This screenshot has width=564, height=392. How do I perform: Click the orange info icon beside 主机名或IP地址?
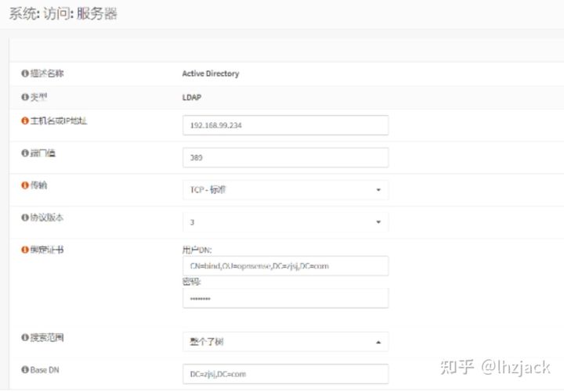click(x=25, y=120)
